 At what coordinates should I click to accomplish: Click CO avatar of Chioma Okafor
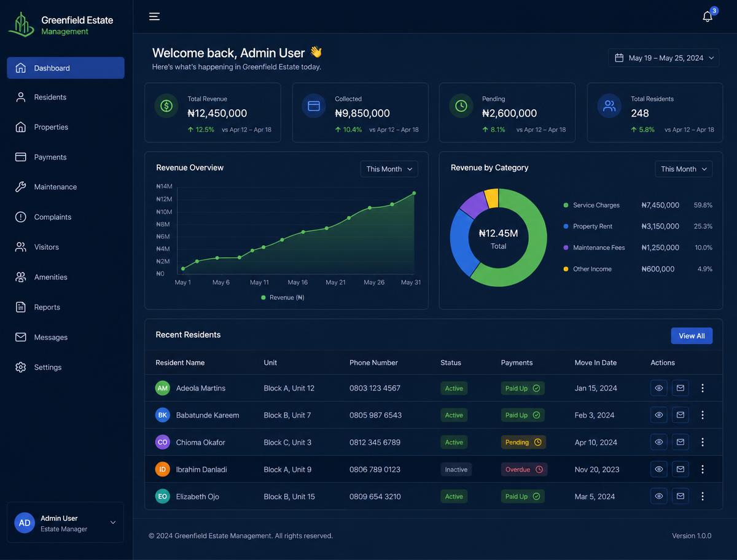point(162,442)
